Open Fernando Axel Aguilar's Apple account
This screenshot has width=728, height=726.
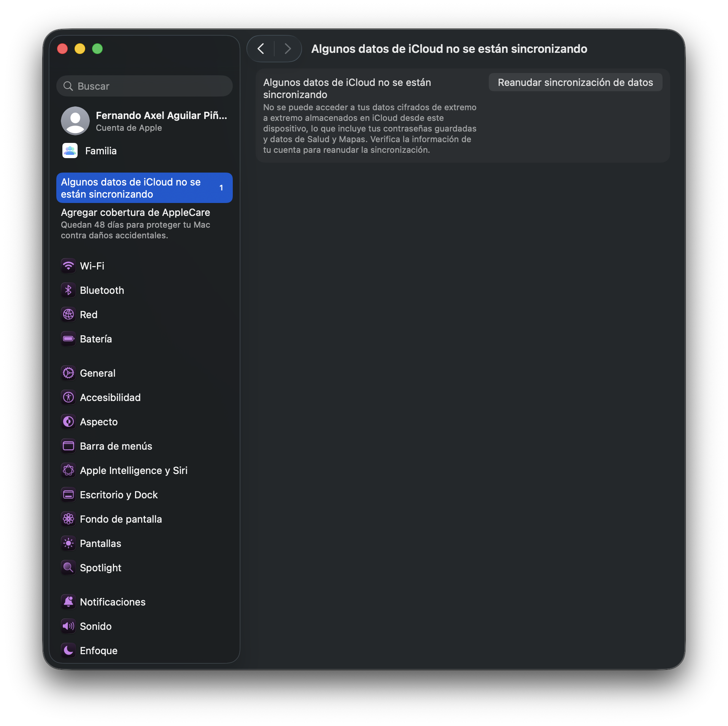(145, 121)
